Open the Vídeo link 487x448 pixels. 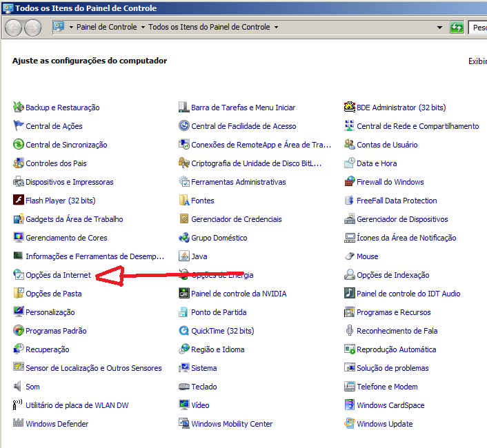[200, 405]
